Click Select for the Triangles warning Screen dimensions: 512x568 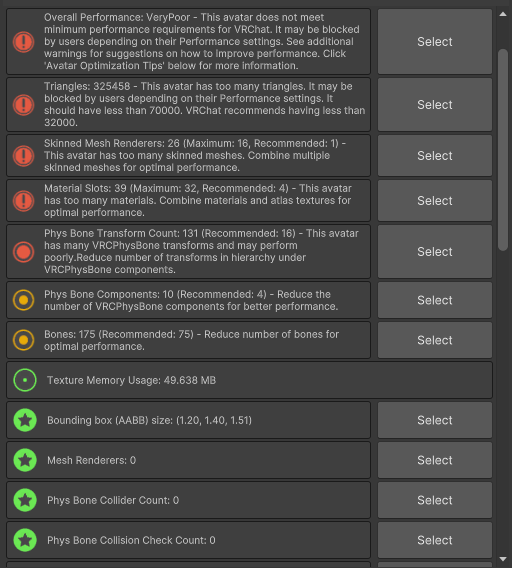click(x=435, y=105)
